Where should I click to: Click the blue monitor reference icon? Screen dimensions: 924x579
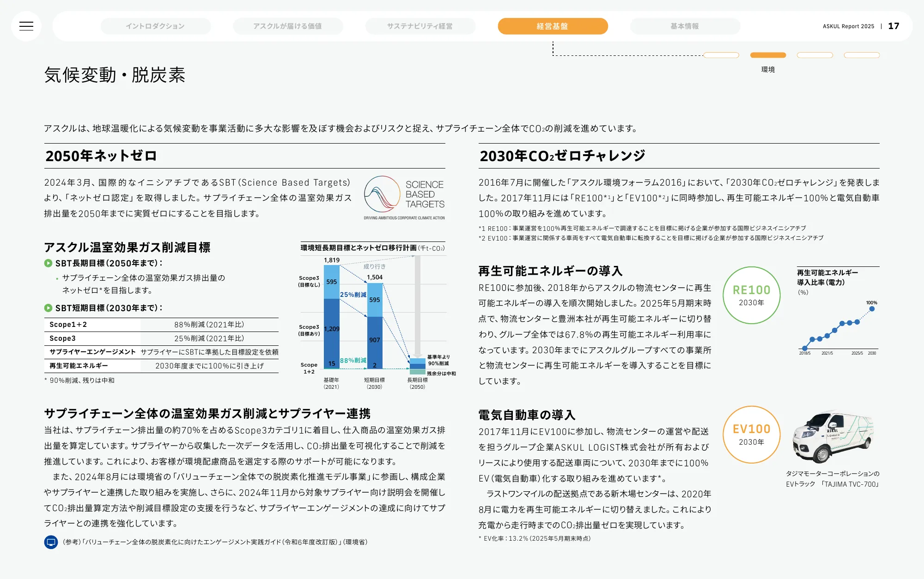51,542
